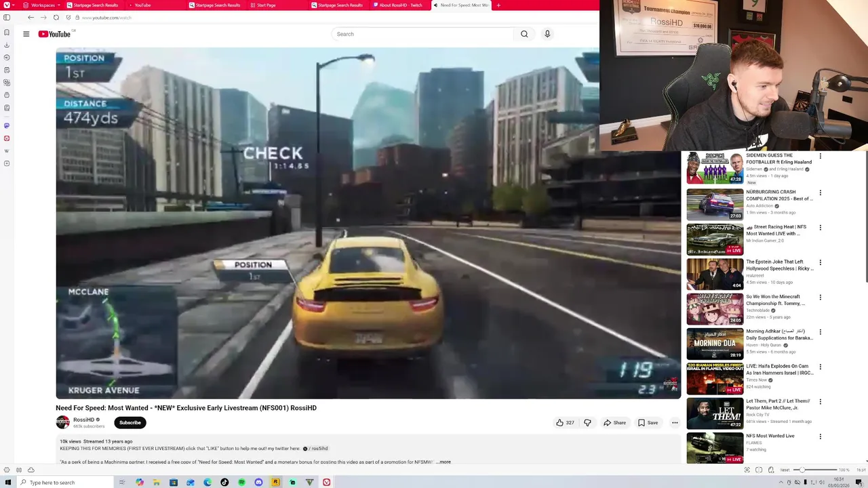Switch to About RossiHD - Twitch tab

(x=399, y=5)
